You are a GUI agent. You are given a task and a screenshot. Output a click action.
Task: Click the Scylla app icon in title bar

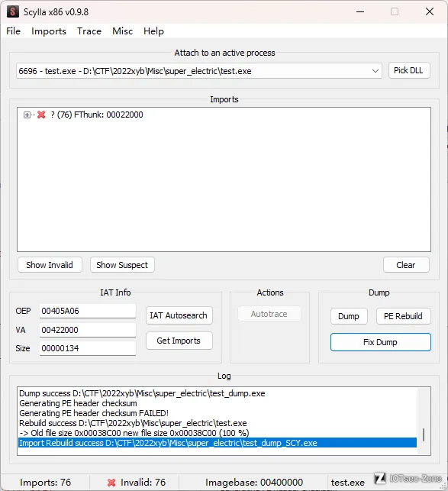[12, 12]
